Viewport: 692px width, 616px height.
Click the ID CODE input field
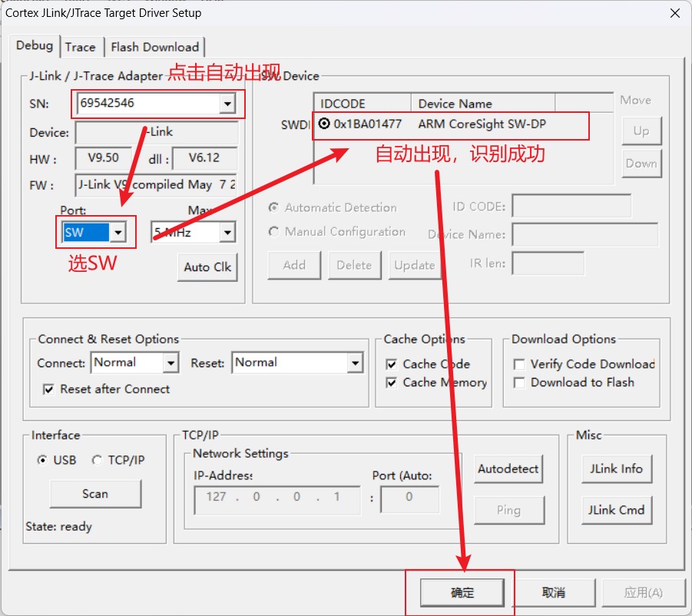pos(571,206)
